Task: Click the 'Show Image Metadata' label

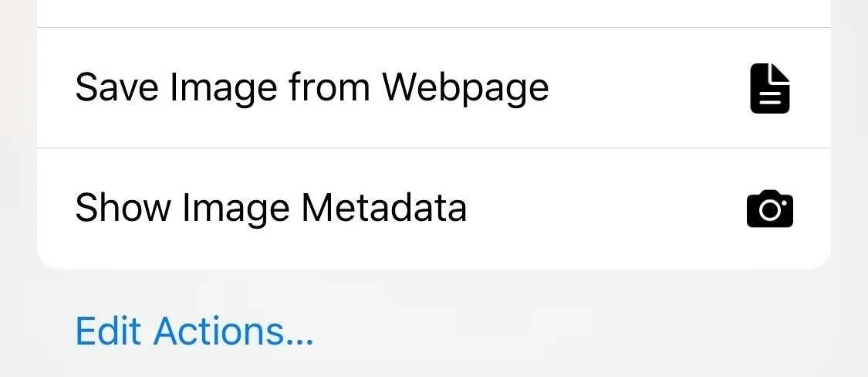Action: [x=271, y=208]
